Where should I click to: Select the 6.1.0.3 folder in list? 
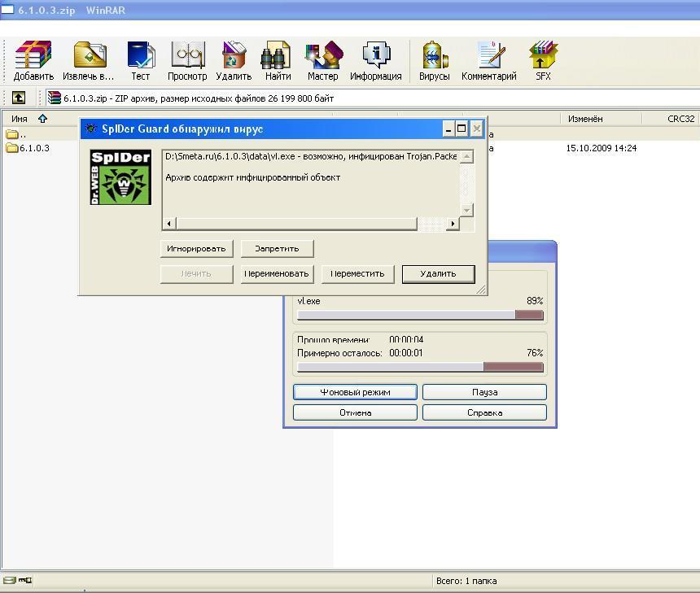(33, 148)
